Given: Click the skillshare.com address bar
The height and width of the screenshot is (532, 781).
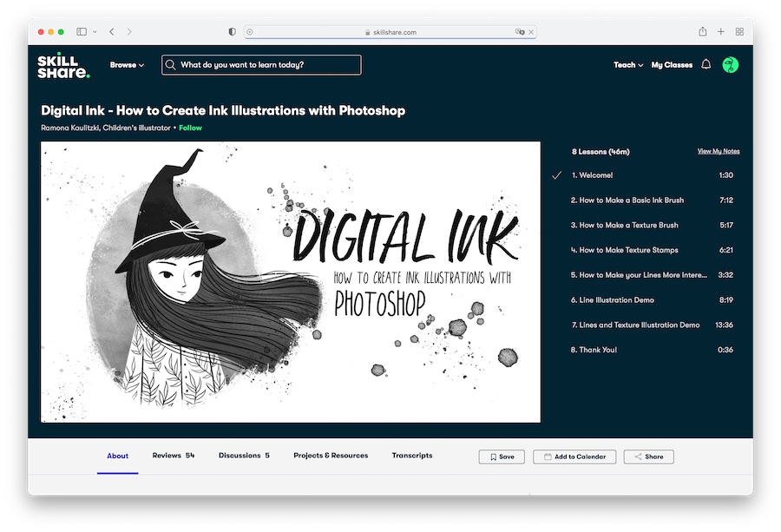Looking at the screenshot, I should [x=390, y=32].
